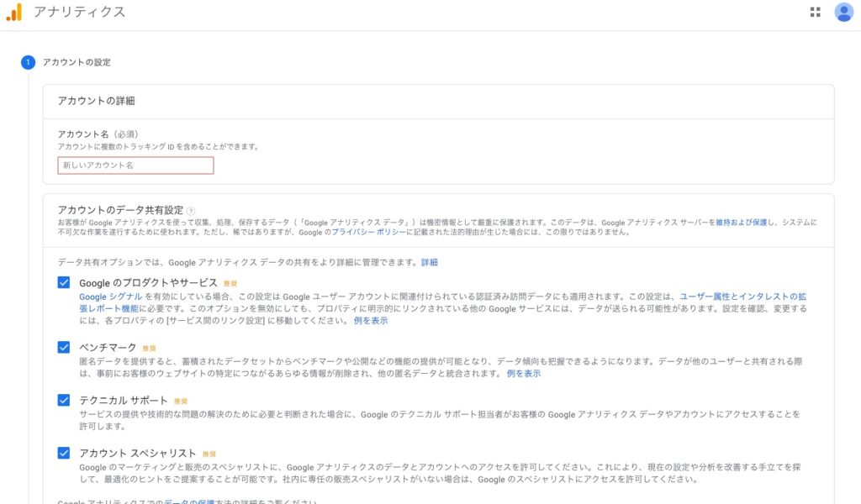Viewport: 861px width, 504px height.
Task: Click the アナリティクス product title
Action: point(80,12)
